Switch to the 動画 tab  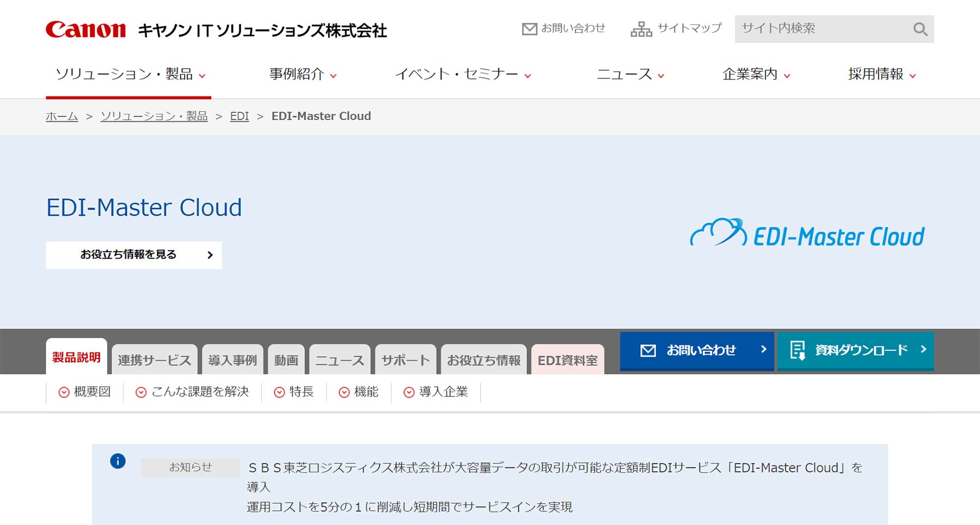(286, 360)
